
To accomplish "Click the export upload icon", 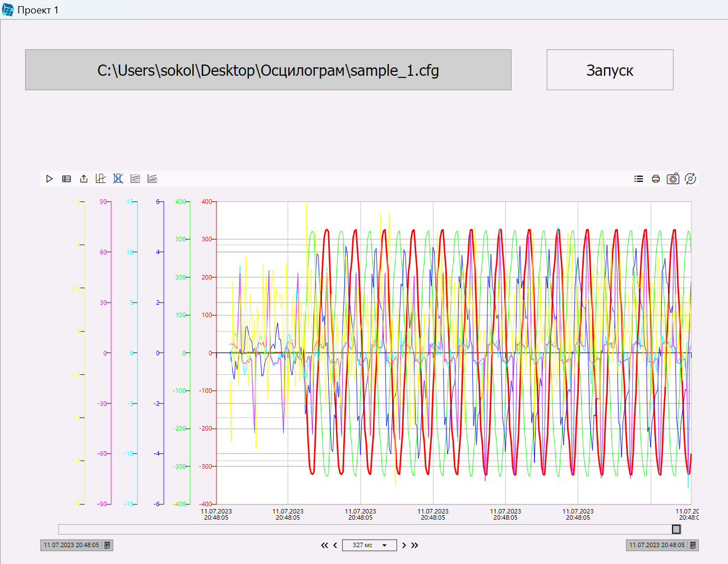I will [84, 179].
